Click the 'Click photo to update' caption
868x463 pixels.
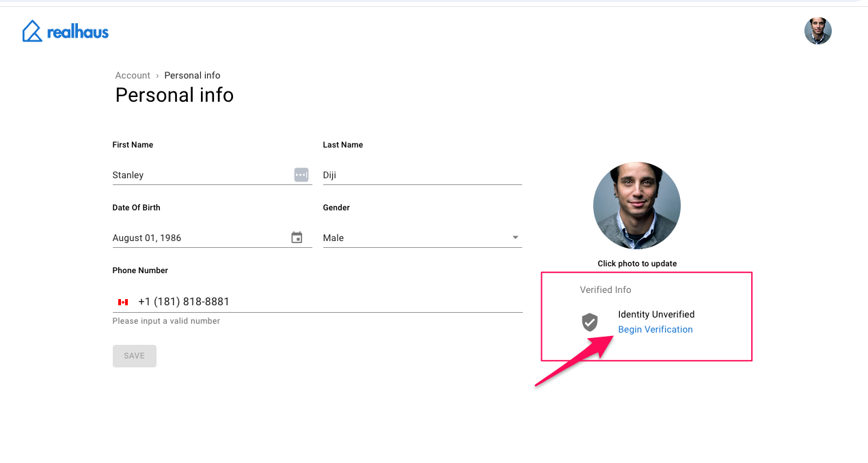(x=637, y=264)
